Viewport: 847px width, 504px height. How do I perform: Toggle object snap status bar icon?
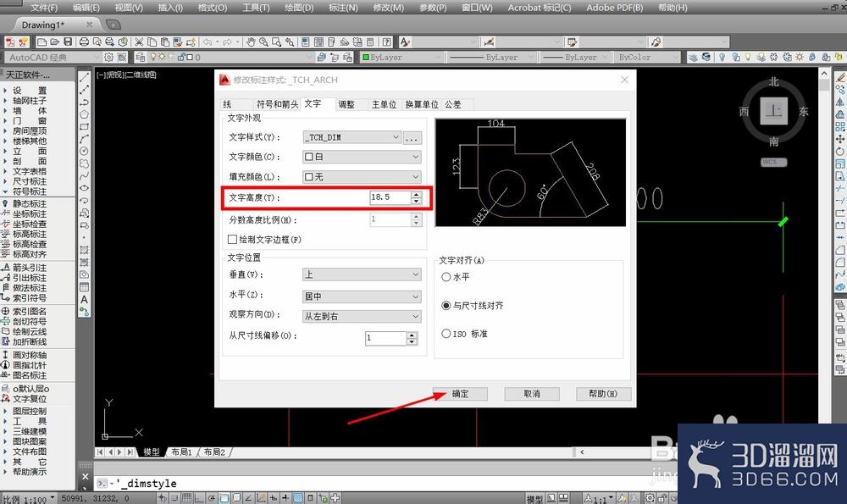pos(224,497)
